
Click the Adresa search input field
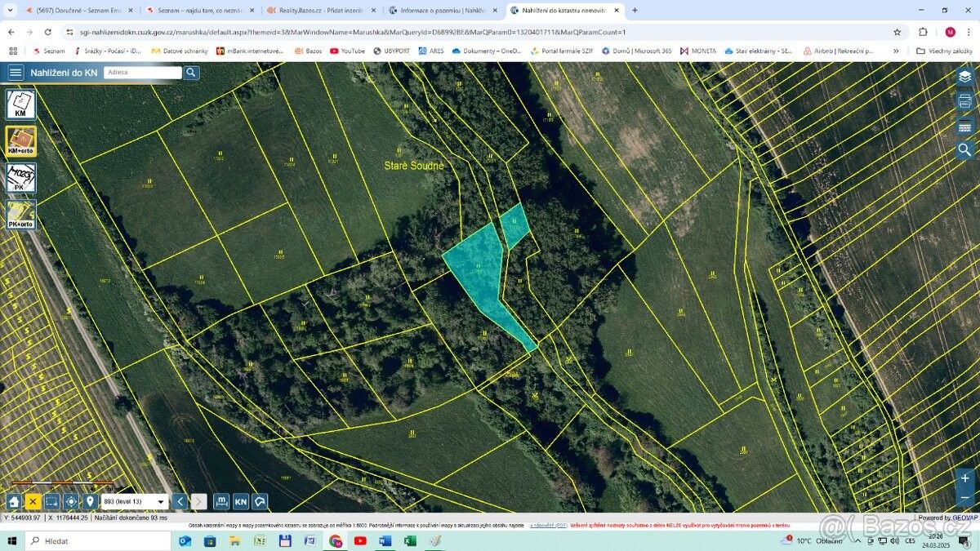[x=143, y=72]
